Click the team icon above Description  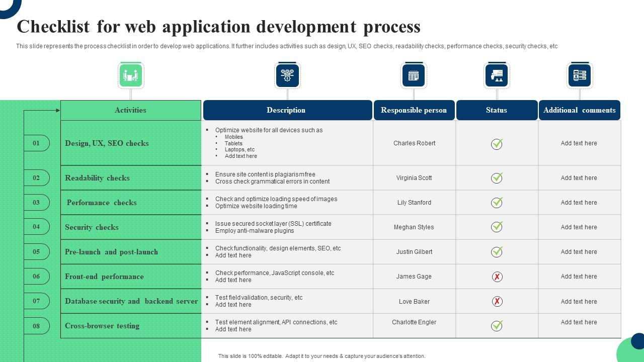click(287, 75)
